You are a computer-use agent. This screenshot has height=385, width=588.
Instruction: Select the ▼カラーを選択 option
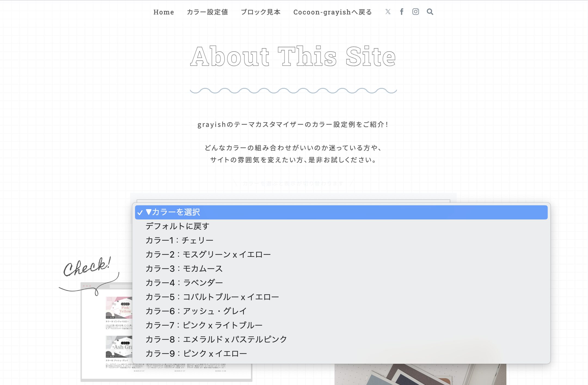[341, 212]
